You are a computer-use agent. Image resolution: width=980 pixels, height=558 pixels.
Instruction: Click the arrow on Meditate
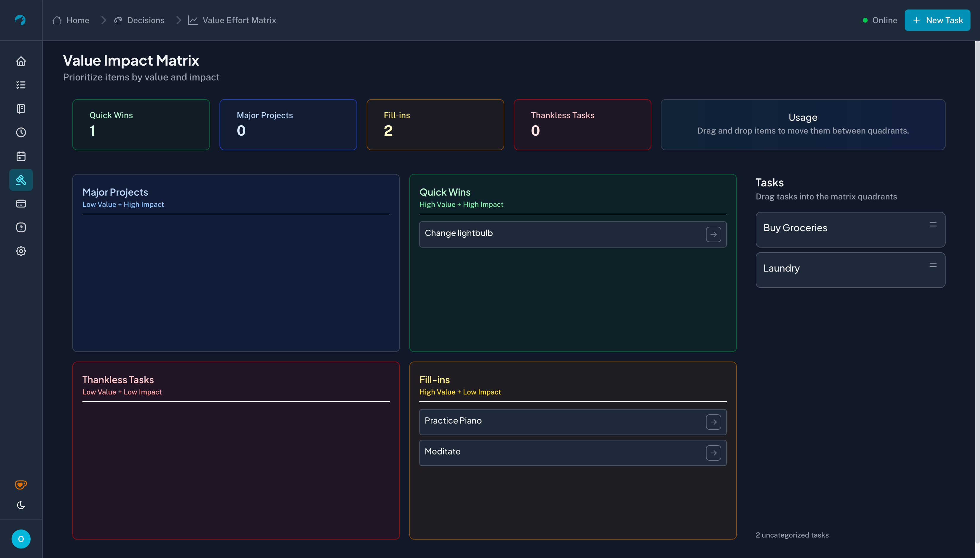tap(713, 453)
